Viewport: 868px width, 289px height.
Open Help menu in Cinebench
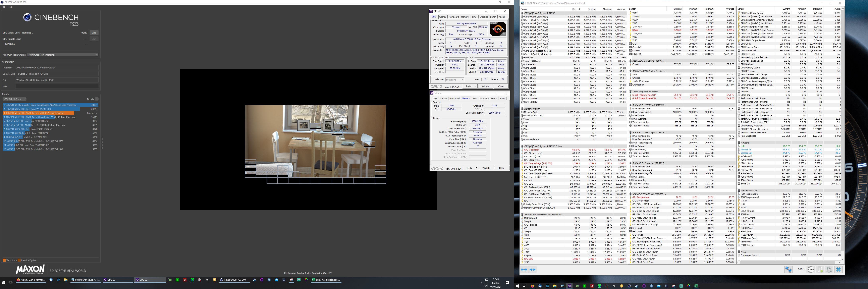(10, 7)
